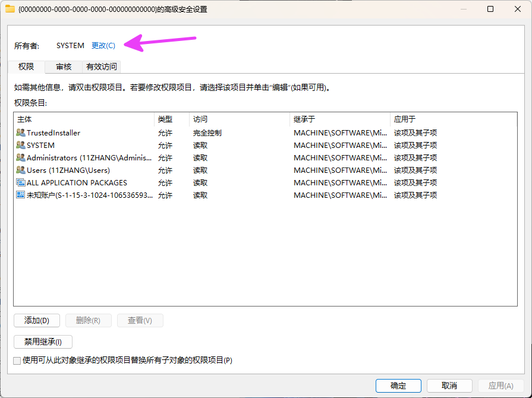Sort by the 应用于 column header
Viewport: 532px width, 398px height.
(454, 119)
